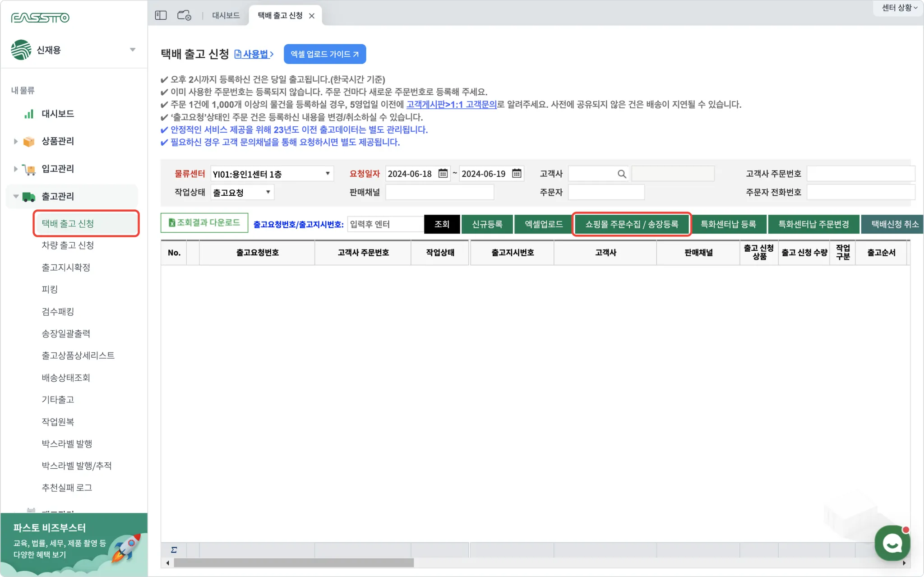Image resolution: width=924 pixels, height=577 pixels.
Task: Click the 엑셀업로드 button
Action: (x=543, y=224)
